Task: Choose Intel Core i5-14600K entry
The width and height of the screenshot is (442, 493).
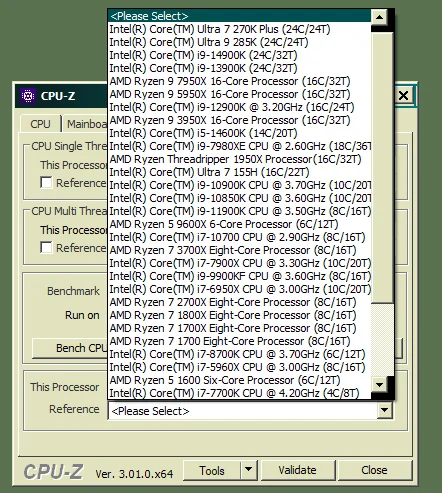Action: coord(239,133)
